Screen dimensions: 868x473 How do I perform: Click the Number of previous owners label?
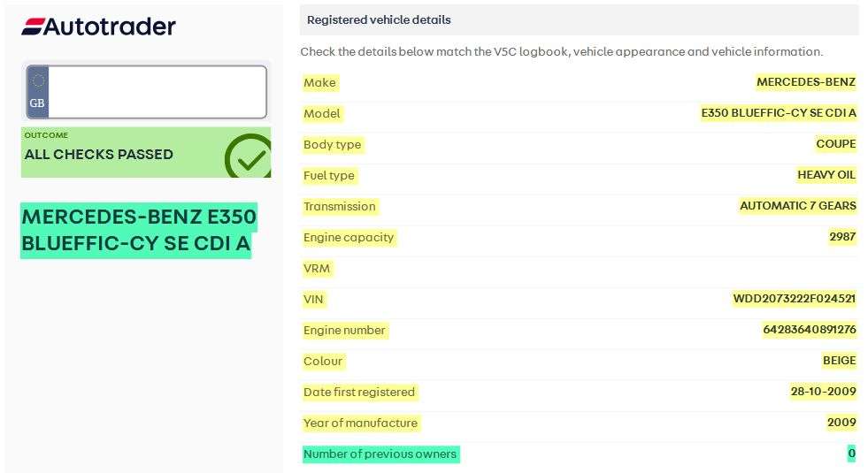point(380,454)
